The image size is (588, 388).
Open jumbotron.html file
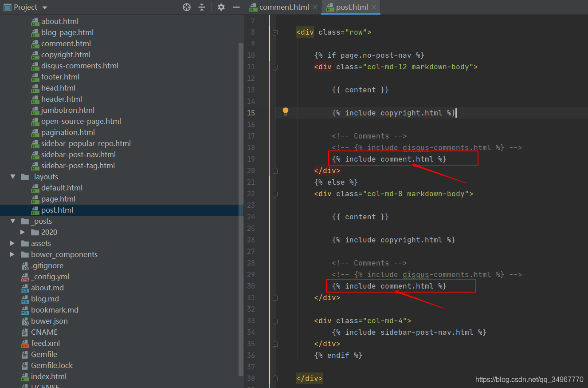[x=68, y=110]
